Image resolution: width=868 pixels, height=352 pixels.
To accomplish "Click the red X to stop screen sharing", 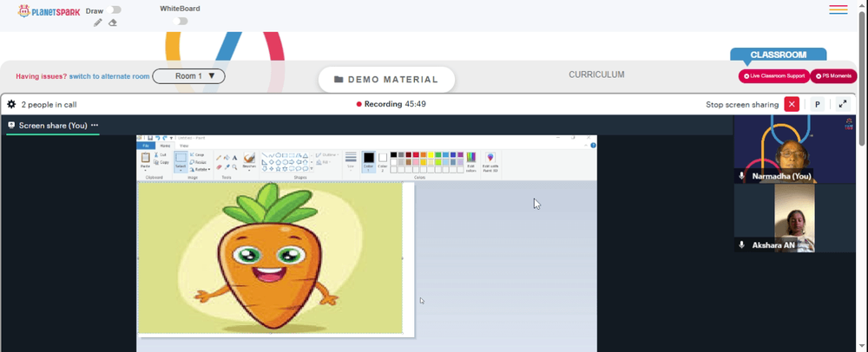I will click(x=792, y=104).
